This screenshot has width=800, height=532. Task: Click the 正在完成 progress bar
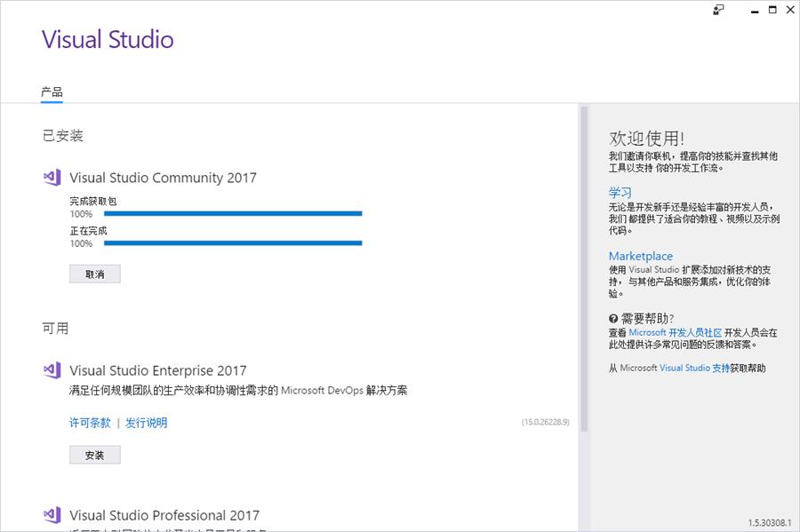point(233,243)
